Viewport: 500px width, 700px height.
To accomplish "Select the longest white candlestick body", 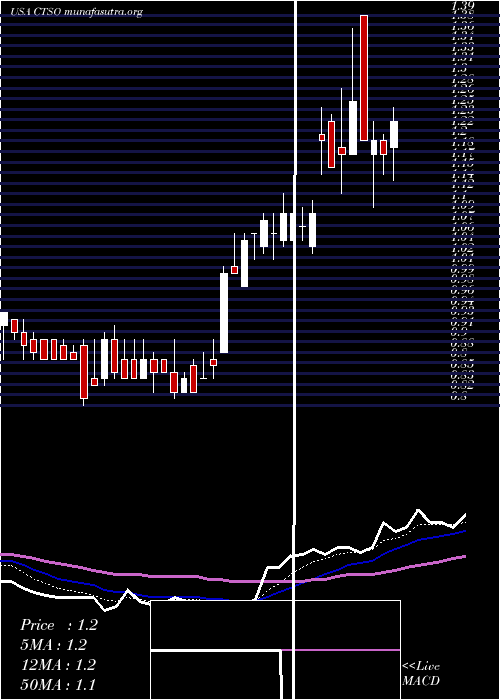I will pyautogui.click(x=224, y=313).
